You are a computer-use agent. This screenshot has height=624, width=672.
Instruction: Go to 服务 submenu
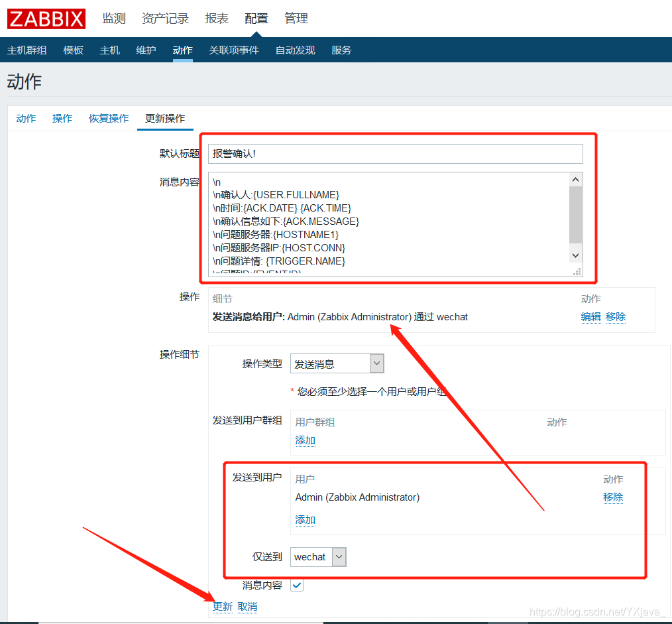coord(341,50)
